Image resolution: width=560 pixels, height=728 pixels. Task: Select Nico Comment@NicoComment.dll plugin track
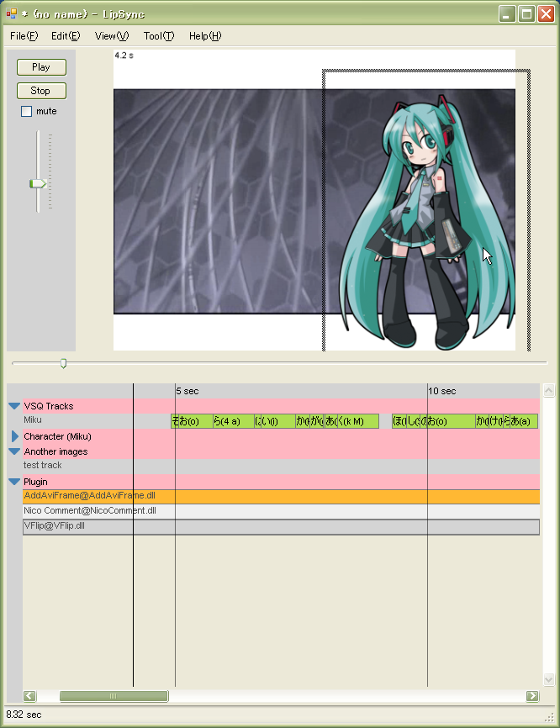[x=281, y=511]
